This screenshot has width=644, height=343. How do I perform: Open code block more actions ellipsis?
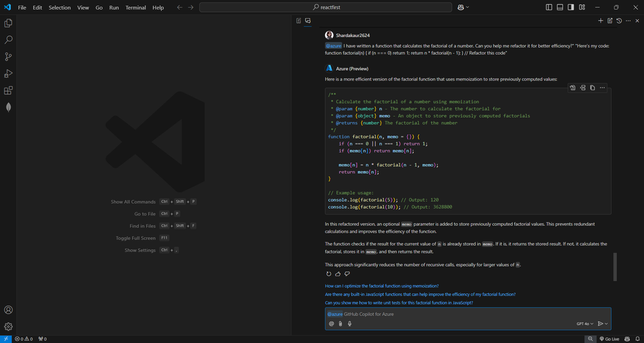pos(602,88)
